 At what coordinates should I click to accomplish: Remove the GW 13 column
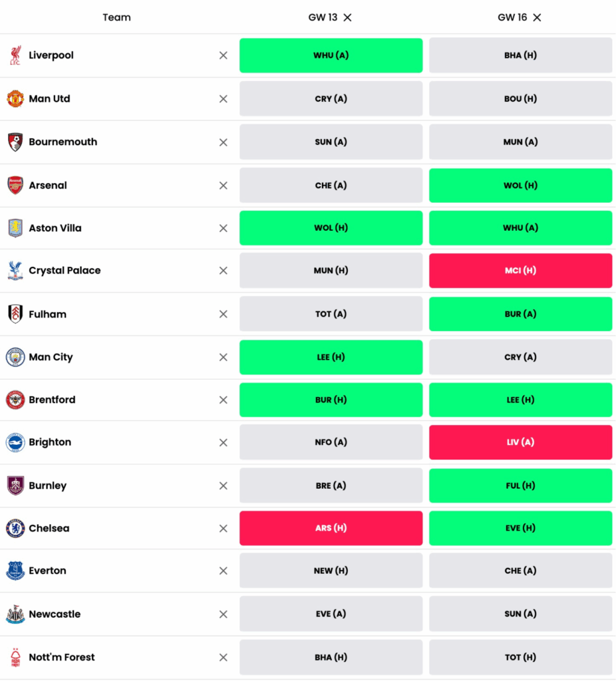tap(347, 18)
